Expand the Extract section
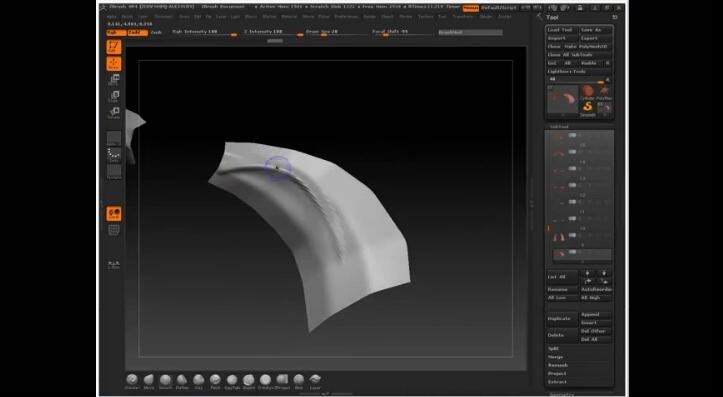The image size is (723, 397). click(x=557, y=382)
